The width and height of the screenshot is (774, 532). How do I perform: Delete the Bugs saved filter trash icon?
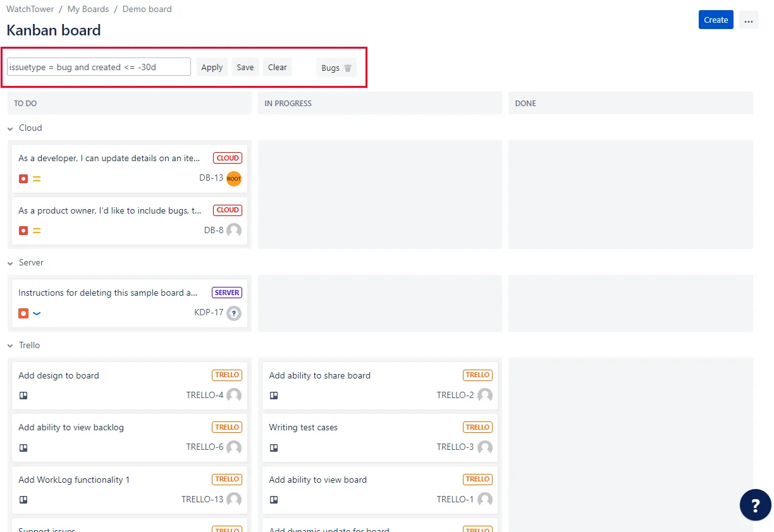(348, 68)
